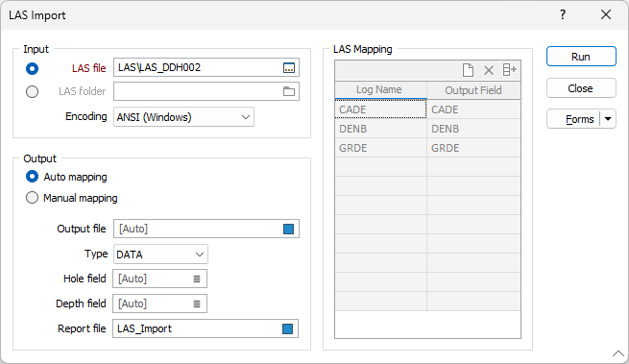Screen dimensions: 629x364
Task: Select the LAS folder radio button
Action: pyautogui.click(x=32, y=92)
